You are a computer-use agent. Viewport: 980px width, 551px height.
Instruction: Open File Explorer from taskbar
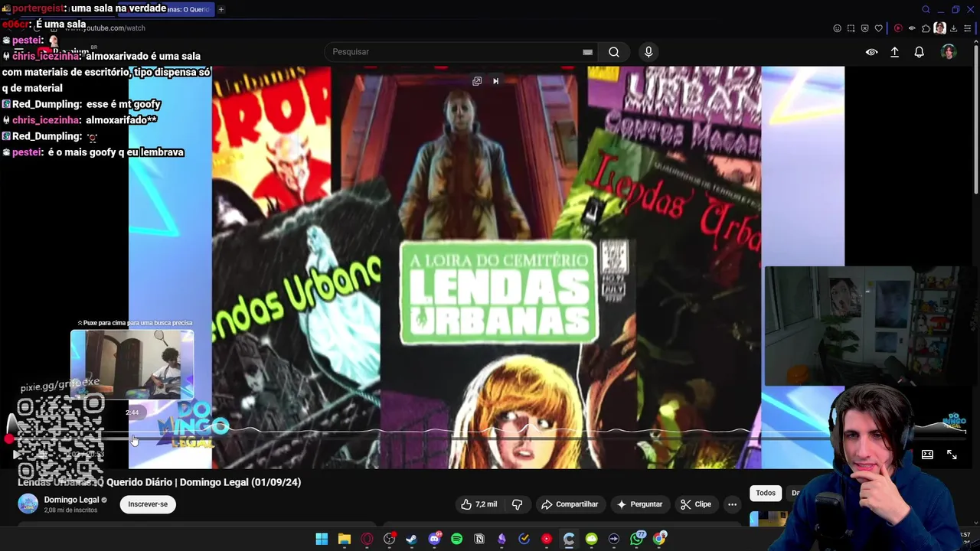tap(345, 539)
